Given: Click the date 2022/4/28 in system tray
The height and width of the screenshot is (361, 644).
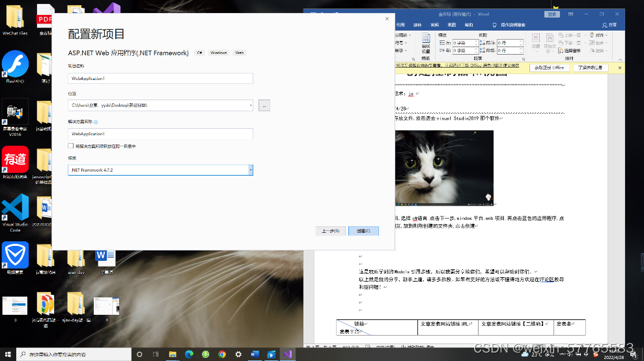Looking at the screenshot, I should [613, 357].
